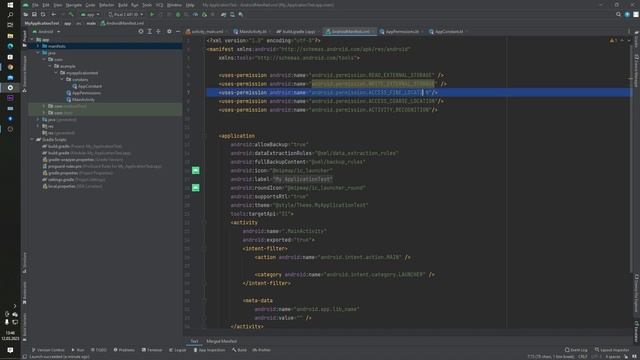Click the Open file folder toolbar icon
This screenshot has height=360, width=640.
pyautogui.click(x=26, y=14)
